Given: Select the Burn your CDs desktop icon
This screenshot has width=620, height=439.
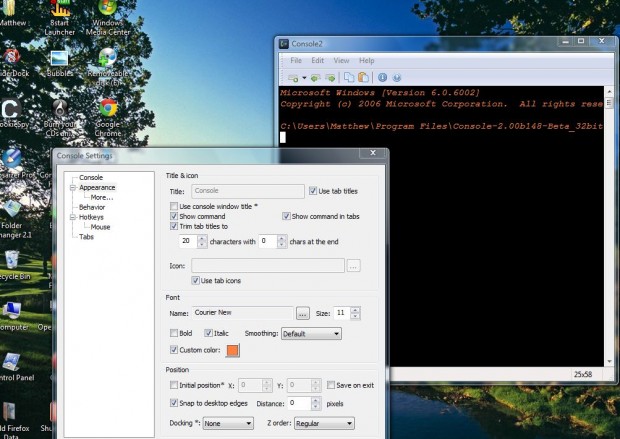Looking at the screenshot, I should tap(60, 117).
